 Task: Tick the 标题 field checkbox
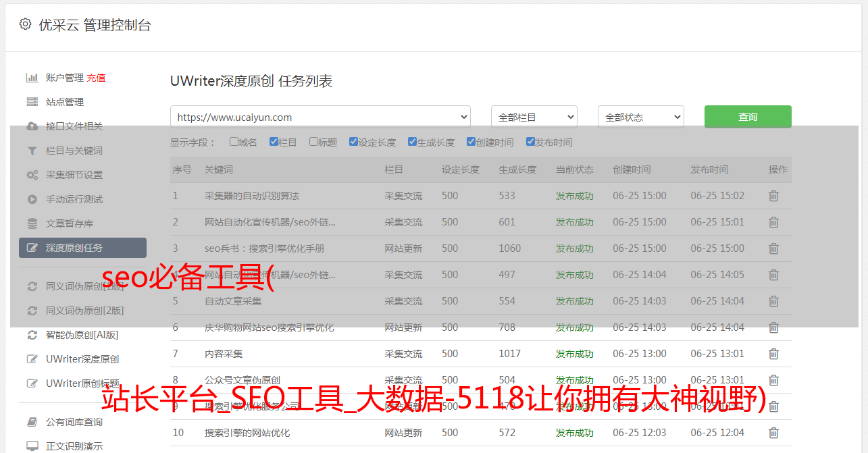(x=313, y=142)
